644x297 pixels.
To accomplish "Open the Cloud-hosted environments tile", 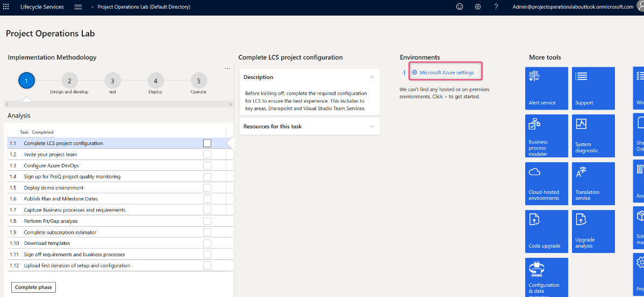I will (x=547, y=183).
